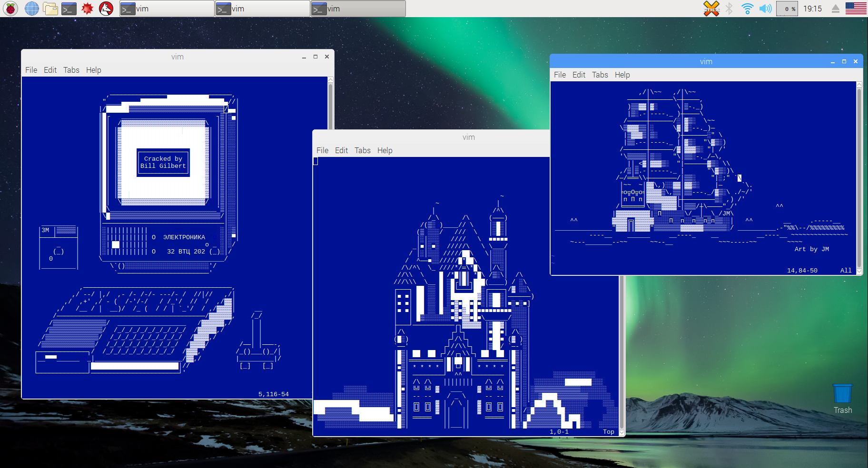Minimize the ship vim window
868x468 pixels.
(x=833, y=62)
